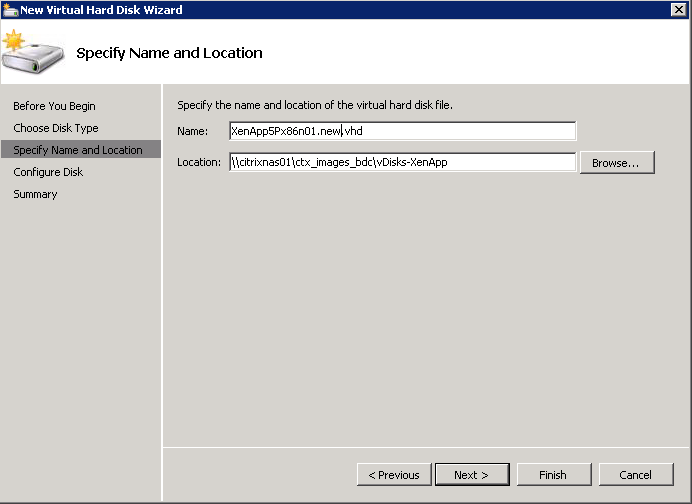Click into the Name text field

[402, 131]
